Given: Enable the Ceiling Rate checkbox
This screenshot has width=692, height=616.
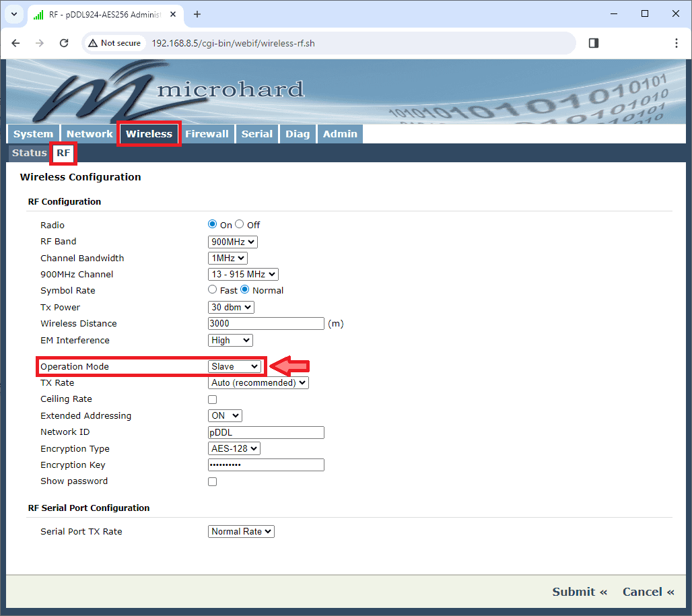Looking at the screenshot, I should coord(213,399).
